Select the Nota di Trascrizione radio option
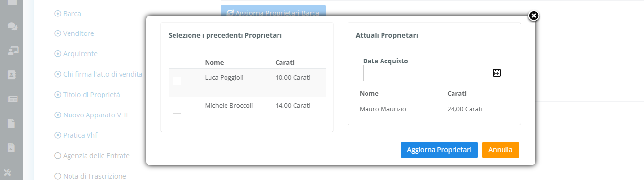The image size is (644, 180). click(90, 176)
